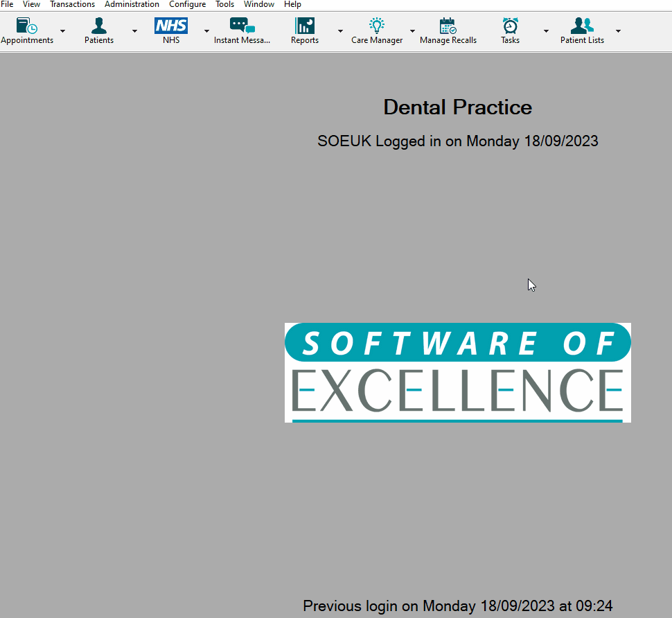Open the Patients silhouette icon

(x=99, y=26)
